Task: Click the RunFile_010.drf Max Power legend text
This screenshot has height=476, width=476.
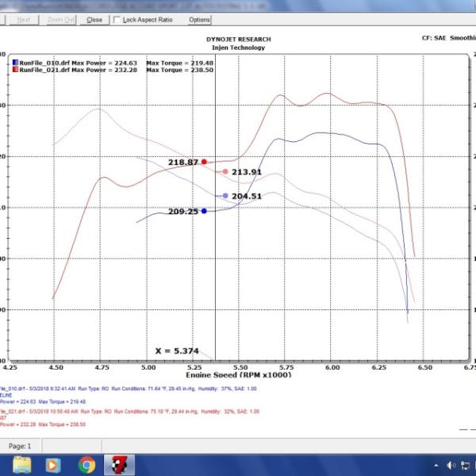Action: [x=78, y=63]
